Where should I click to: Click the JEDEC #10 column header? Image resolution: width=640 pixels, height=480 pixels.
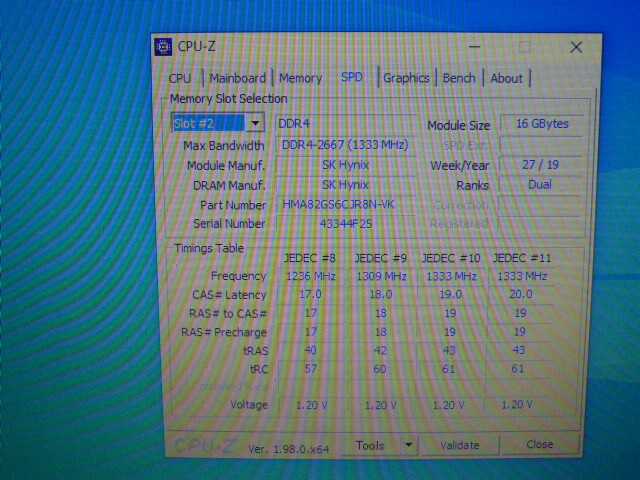point(451,258)
